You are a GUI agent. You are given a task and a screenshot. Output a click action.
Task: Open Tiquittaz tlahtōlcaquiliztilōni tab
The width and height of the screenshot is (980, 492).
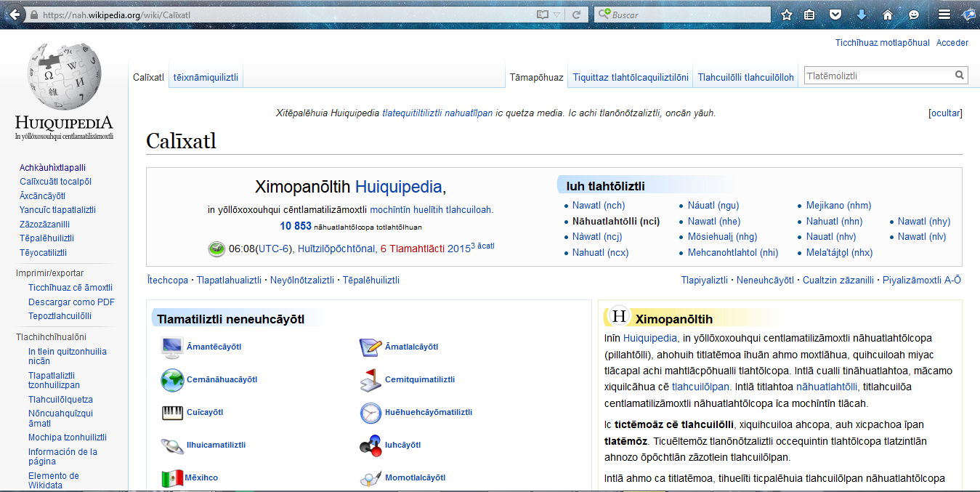631,77
